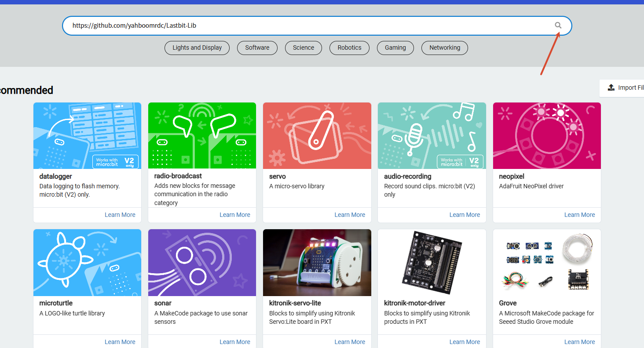The image size is (644, 348).
Task: Click "A LOGO-like turtle library" description
Action: pos(72,313)
